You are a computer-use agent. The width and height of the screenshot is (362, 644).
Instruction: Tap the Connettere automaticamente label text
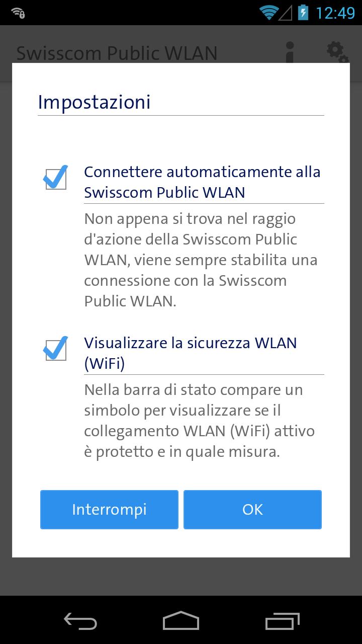click(x=202, y=182)
